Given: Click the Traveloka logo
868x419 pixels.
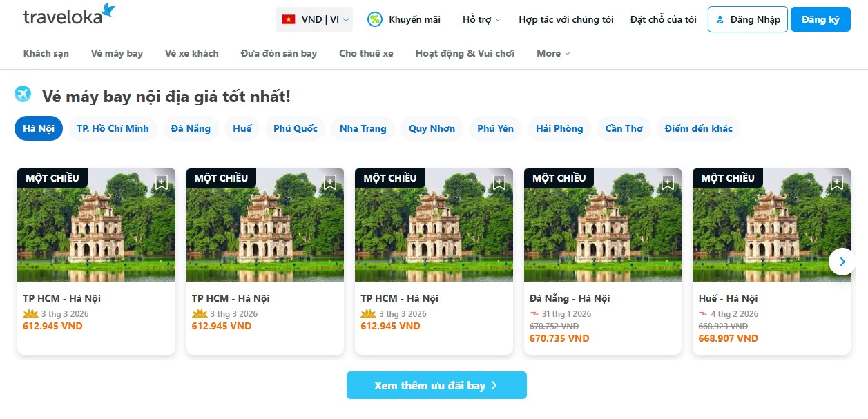Looking at the screenshot, I should coord(69,14).
